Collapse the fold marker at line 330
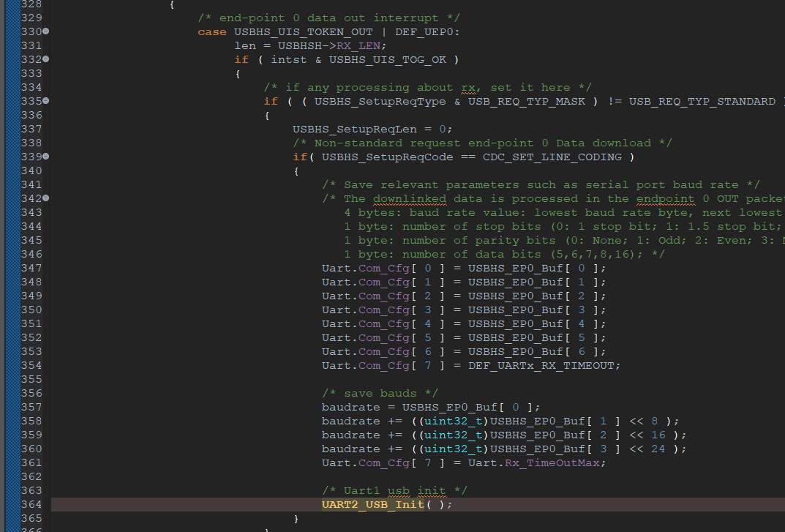Viewport: 785px width, 532px height. 46,31
